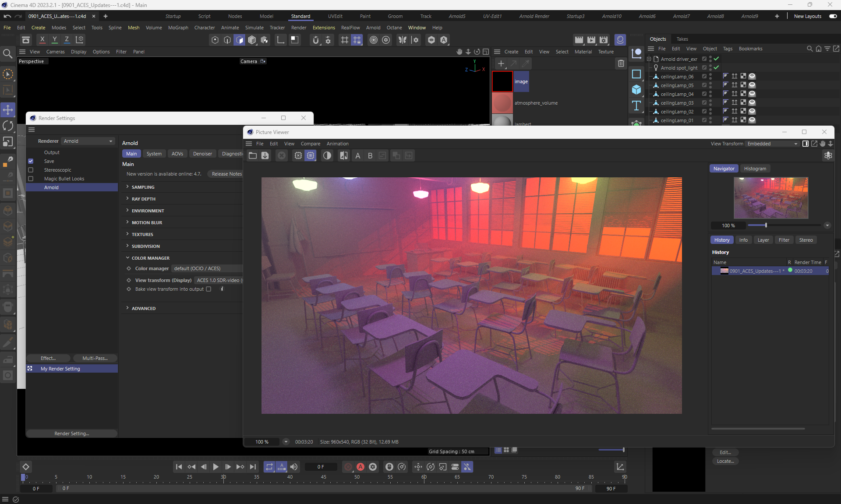Click the save image icon in Picture Viewer
This screenshot has height=504, width=841.
pos(265,155)
